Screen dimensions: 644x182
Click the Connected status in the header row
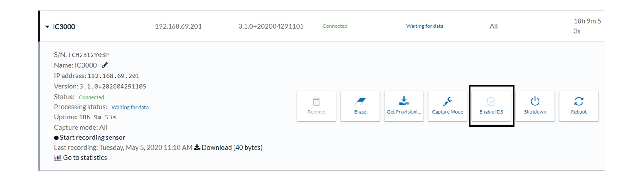click(x=335, y=26)
